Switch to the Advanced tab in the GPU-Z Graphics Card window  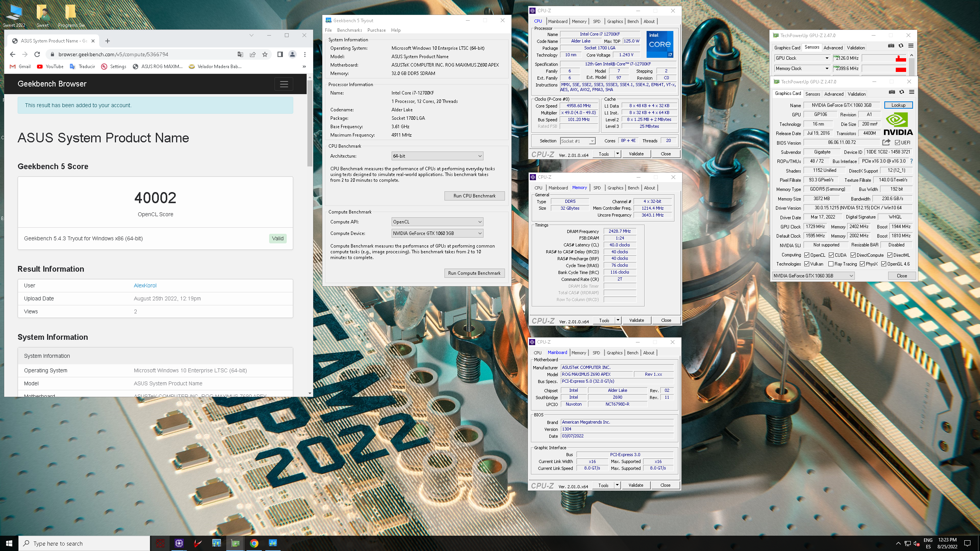[834, 94]
